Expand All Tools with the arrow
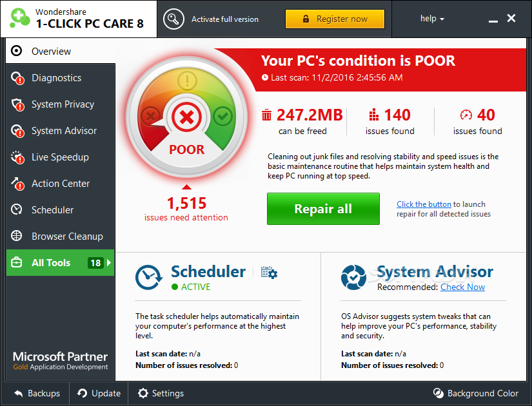Viewport: 532px width, 406px height. coord(109,262)
